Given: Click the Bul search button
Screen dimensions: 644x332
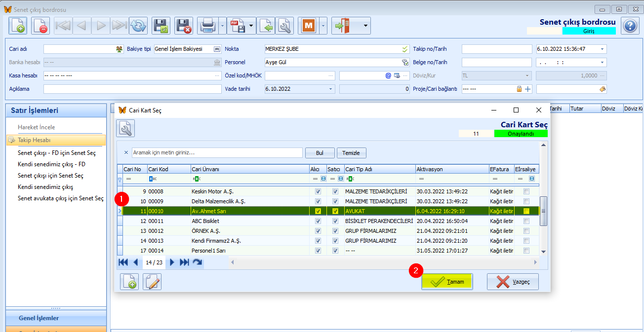Looking at the screenshot, I should tap(320, 153).
